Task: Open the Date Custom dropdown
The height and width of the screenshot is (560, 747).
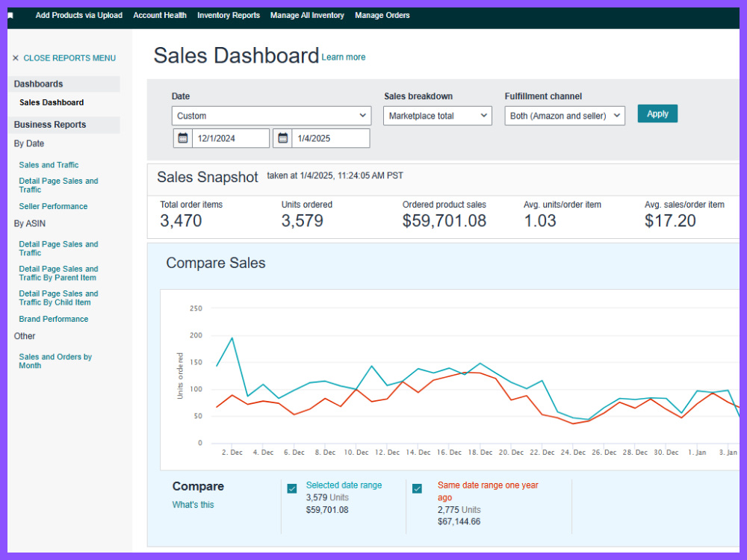Action: [272, 116]
